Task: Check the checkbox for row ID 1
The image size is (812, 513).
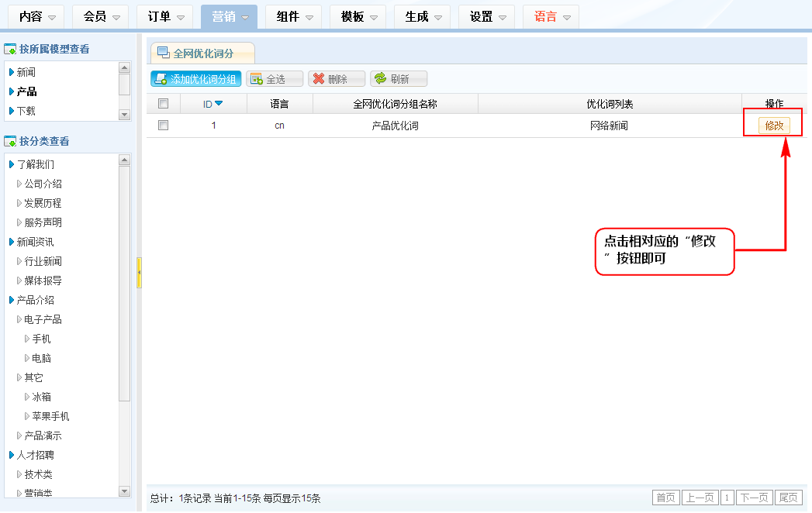Action: pos(163,125)
